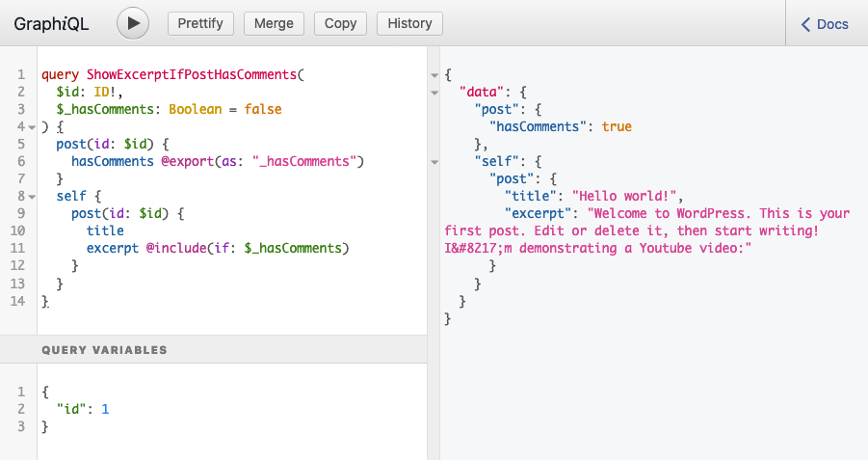This screenshot has height=460, width=868.
Task: Click the @export directive in the query
Action: (x=189, y=161)
